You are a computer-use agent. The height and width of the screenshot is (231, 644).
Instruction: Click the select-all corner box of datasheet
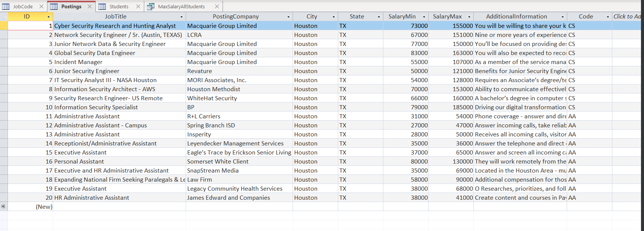[x=4, y=17]
